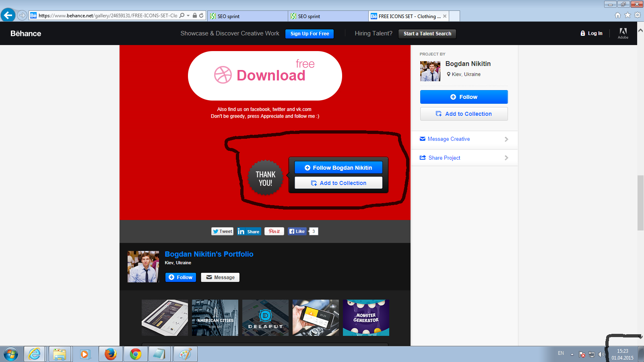
Task: Click the Follow Bogdan Nikitin button
Action: click(x=339, y=168)
